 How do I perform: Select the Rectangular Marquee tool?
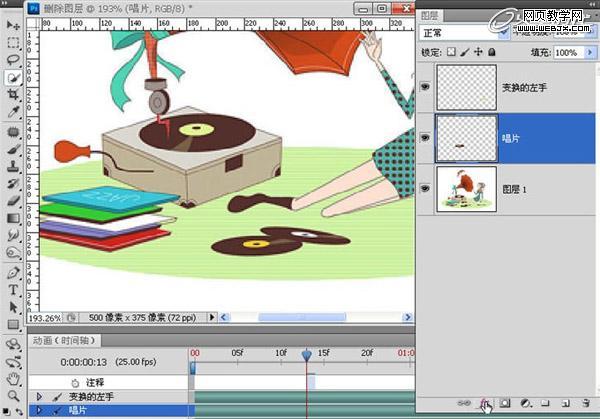click(x=13, y=43)
